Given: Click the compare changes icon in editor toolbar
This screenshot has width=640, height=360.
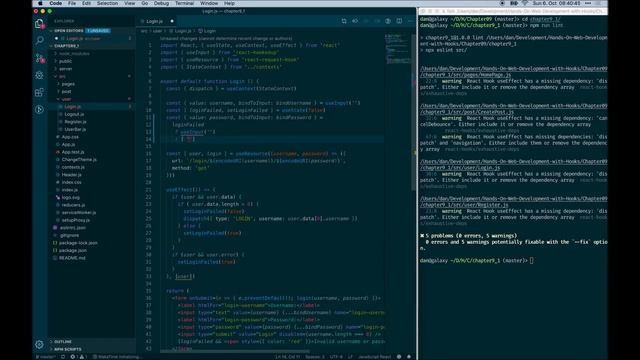Looking at the screenshot, I should point(344,21).
